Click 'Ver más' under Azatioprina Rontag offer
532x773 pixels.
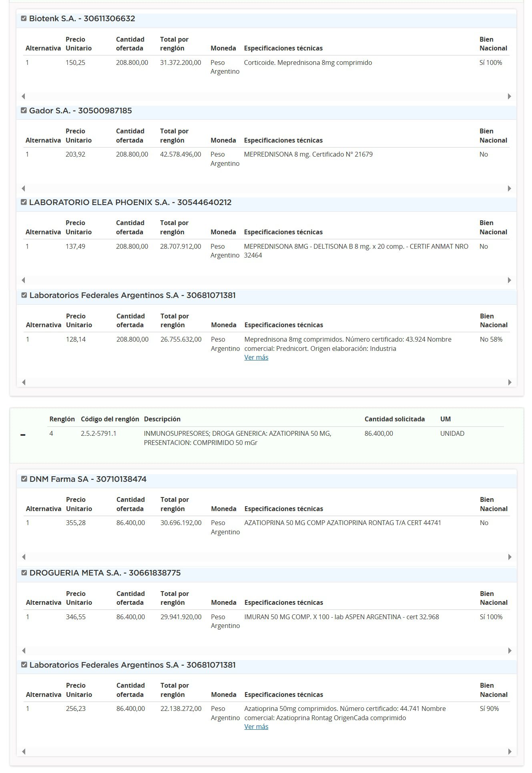pos(256,727)
